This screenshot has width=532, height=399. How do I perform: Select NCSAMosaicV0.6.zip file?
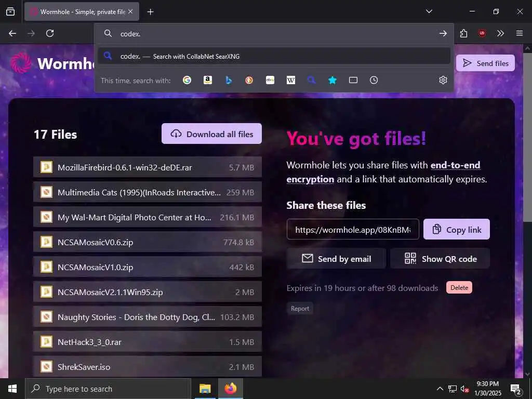coord(147,242)
